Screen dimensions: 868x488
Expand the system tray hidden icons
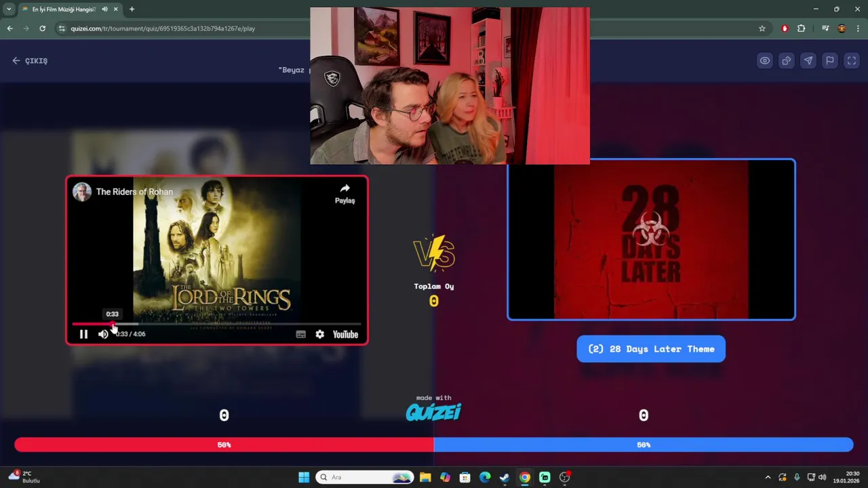click(x=768, y=477)
